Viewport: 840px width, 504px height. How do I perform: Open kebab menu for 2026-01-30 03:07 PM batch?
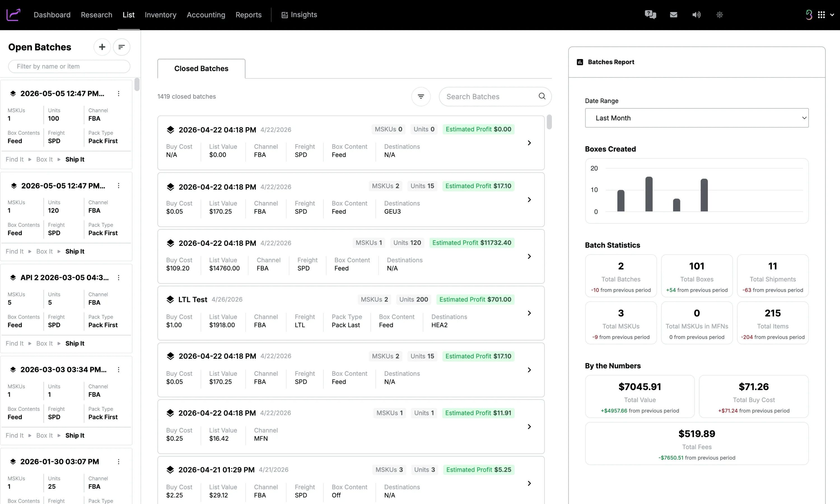pyautogui.click(x=118, y=461)
